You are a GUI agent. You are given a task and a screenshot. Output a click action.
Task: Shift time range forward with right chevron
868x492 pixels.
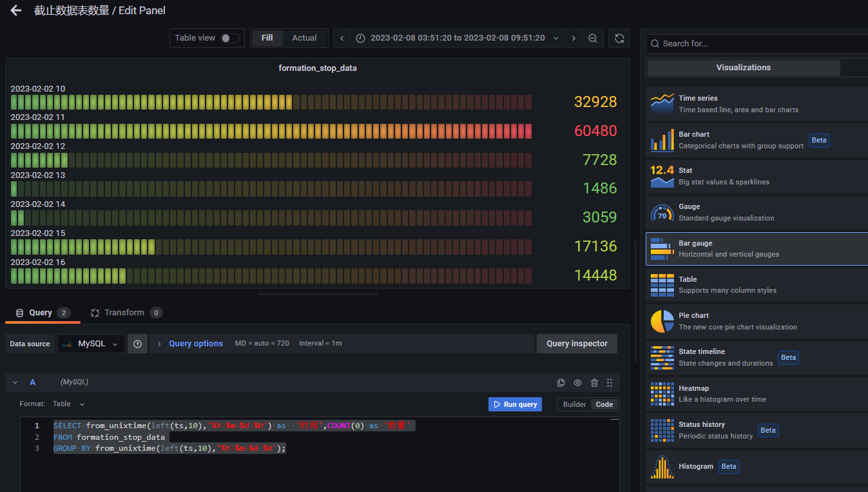click(x=574, y=38)
